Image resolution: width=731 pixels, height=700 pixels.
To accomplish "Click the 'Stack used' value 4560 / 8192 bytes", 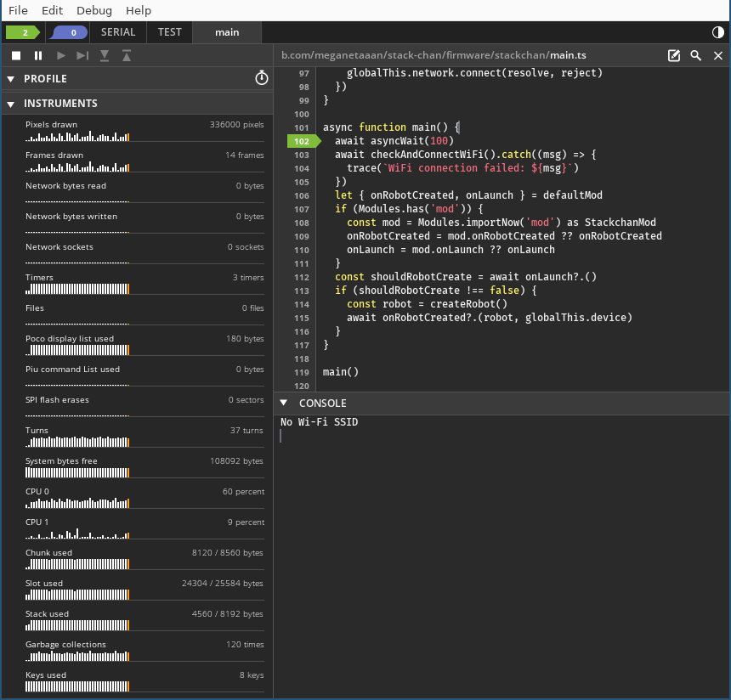I will (x=228, y=614).
